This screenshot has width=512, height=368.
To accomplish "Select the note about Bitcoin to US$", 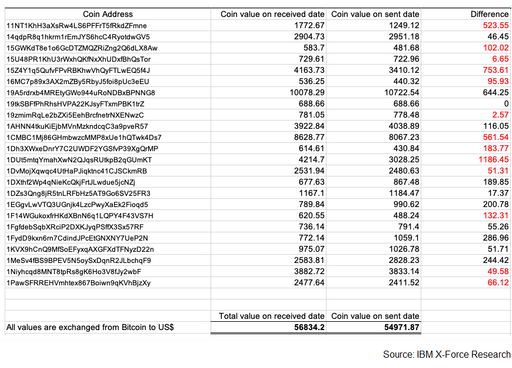I will pyautogui.click(x=90, y=327).
